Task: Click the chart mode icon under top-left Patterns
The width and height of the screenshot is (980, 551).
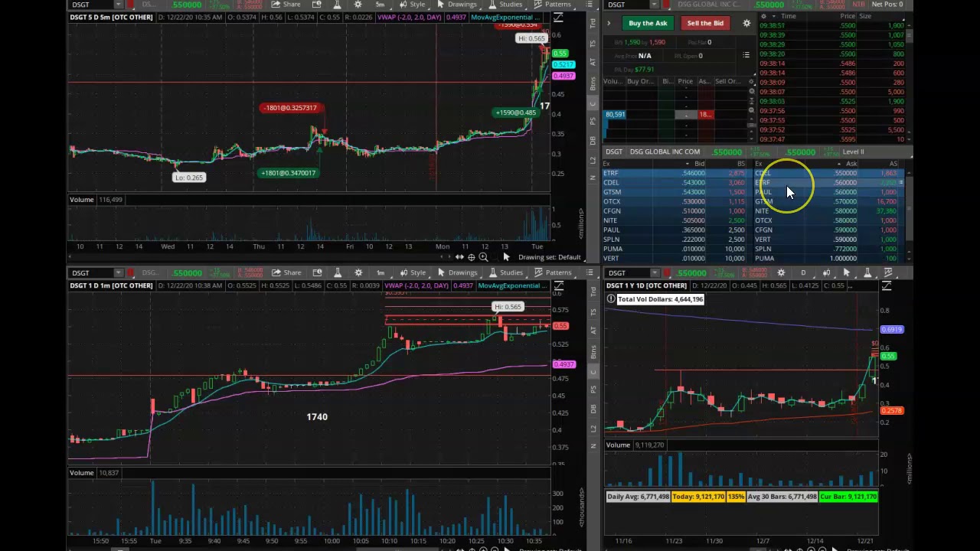Action: click(x=558, y=18)
